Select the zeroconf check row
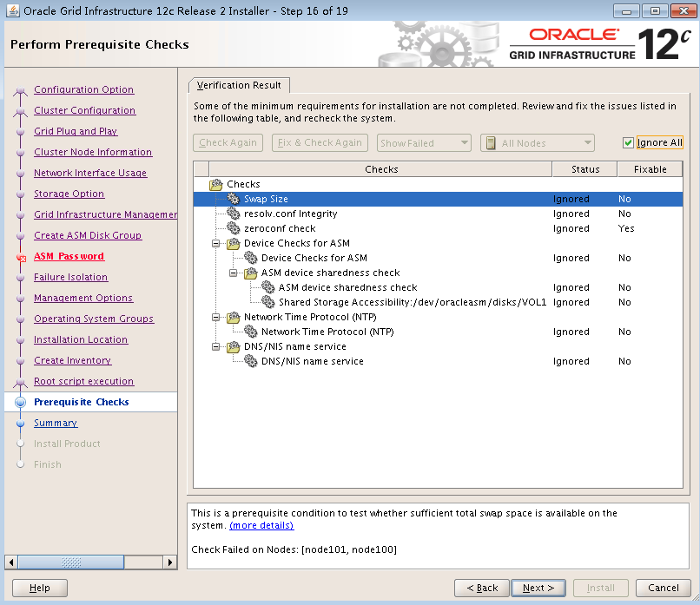 (x=438, y=228)
